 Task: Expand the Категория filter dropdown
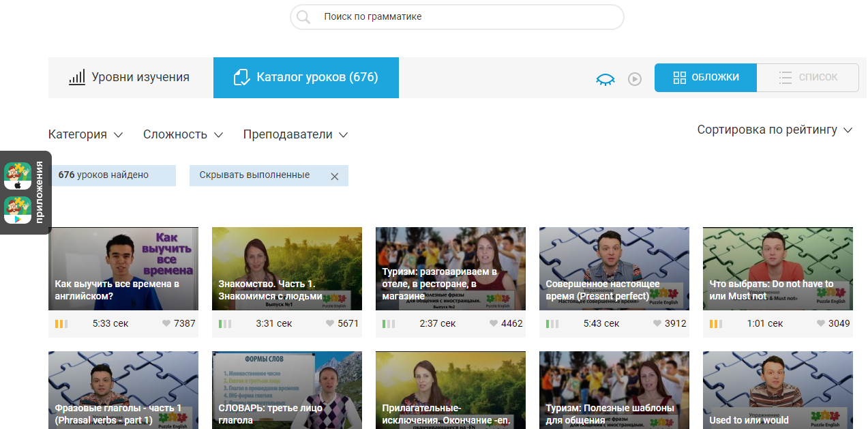click(85, 134)
